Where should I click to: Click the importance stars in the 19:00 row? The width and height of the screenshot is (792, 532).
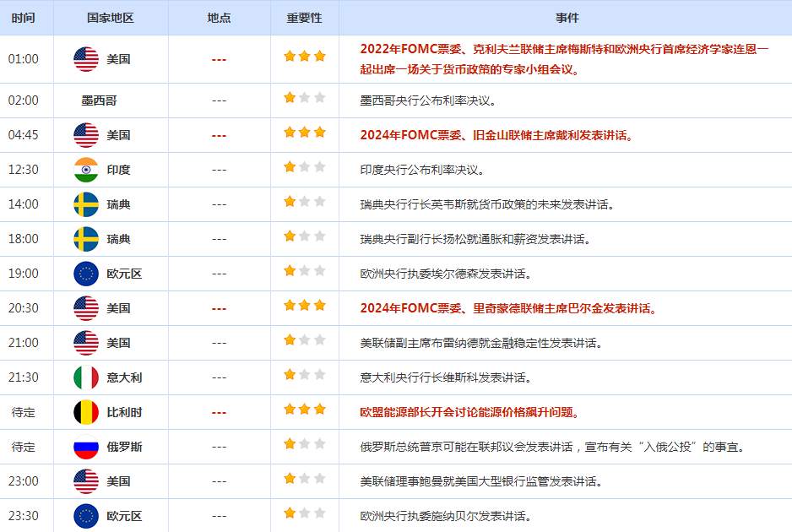coord(305,271)
